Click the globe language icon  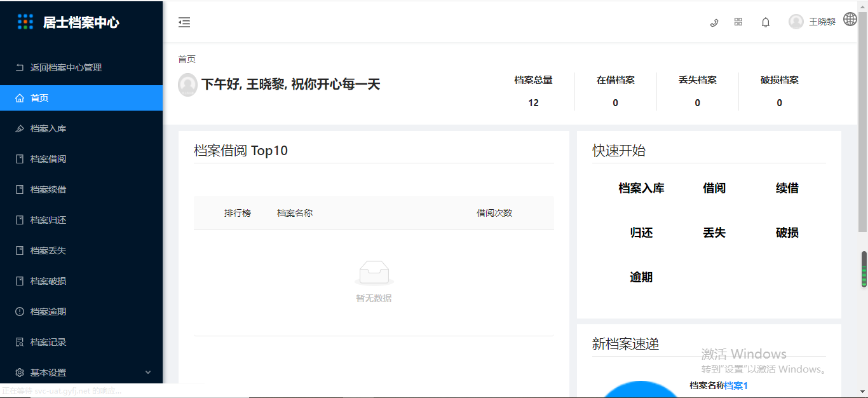tap(850, 19)
